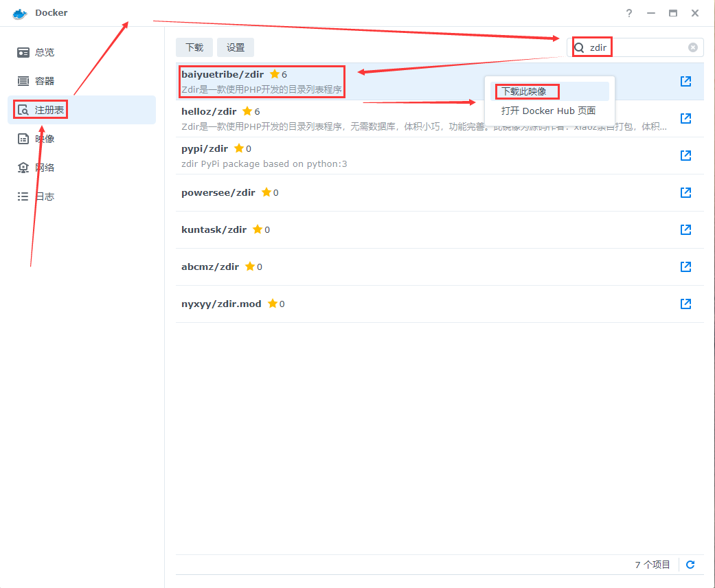Click the help question mark icon
Screen dimensions: 715x588
[628, 13]
